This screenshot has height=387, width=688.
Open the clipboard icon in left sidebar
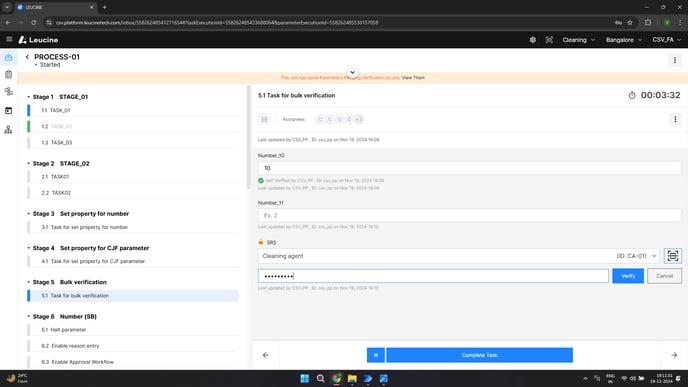[8, 75]
